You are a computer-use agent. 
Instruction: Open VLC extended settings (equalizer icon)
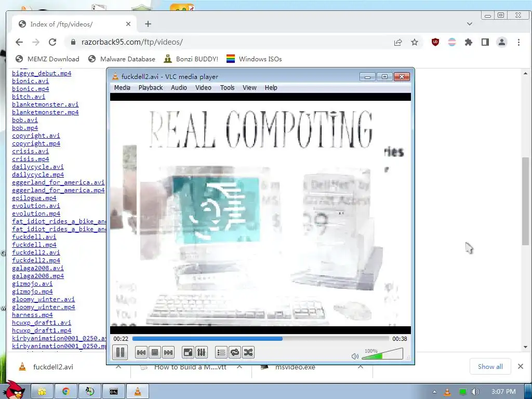click(201, 353)
